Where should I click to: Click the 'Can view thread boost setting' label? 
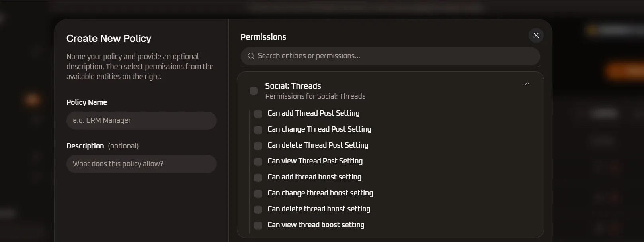point(316,225)
